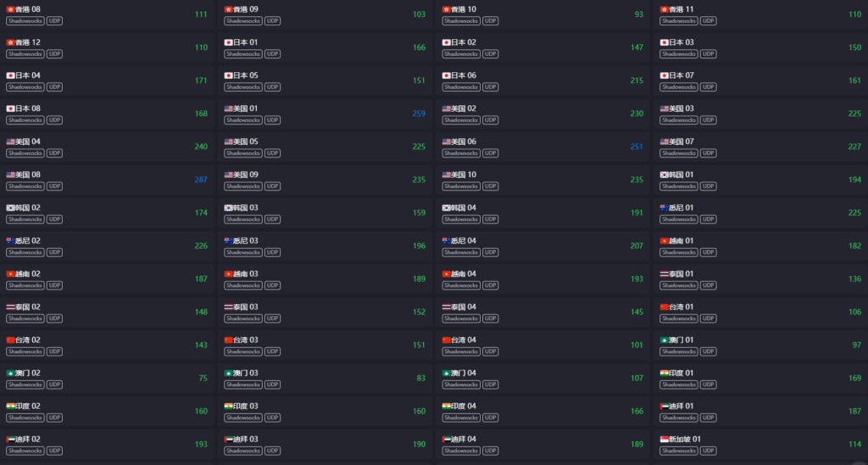Click the US flag icon on 美国 01
Image resolution: width=868 pixels, height=465 pixels.
click(x=228, y=108)
